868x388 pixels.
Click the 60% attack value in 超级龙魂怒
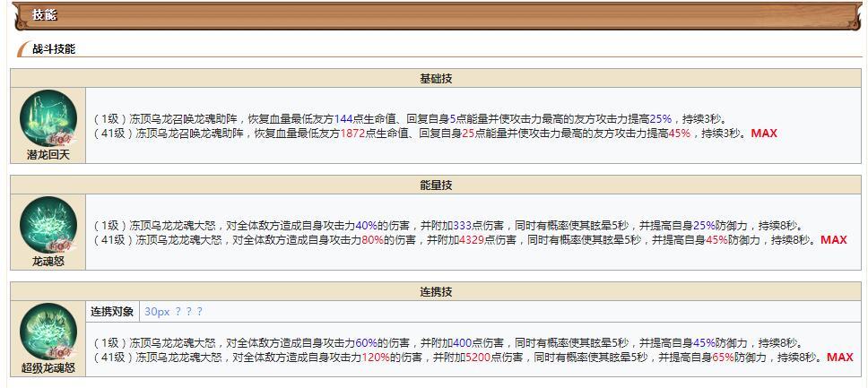(x=367, y=342)
